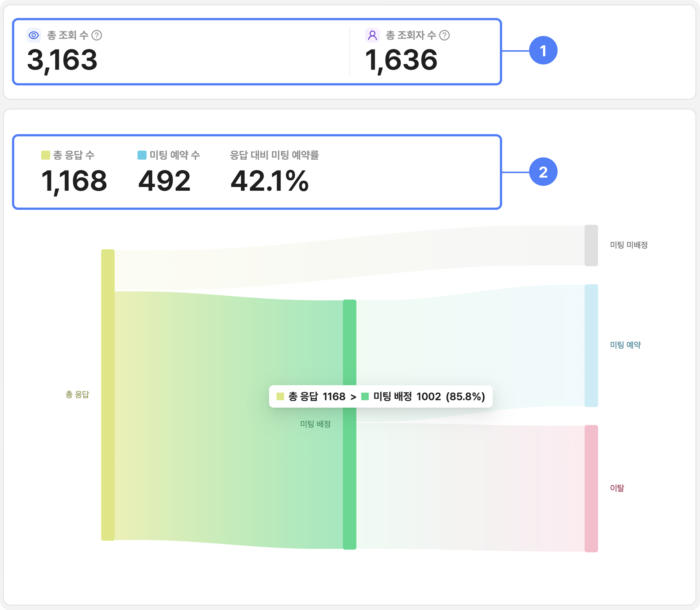Click the pink 이탈 node bar
This screenshot has height=610, width=700.
(x=591, y=489)
